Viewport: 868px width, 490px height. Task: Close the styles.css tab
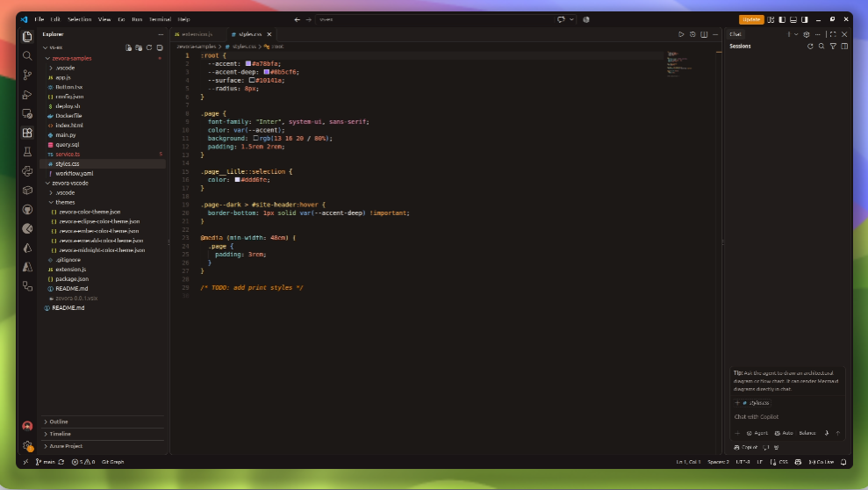[x=269, y=34]
